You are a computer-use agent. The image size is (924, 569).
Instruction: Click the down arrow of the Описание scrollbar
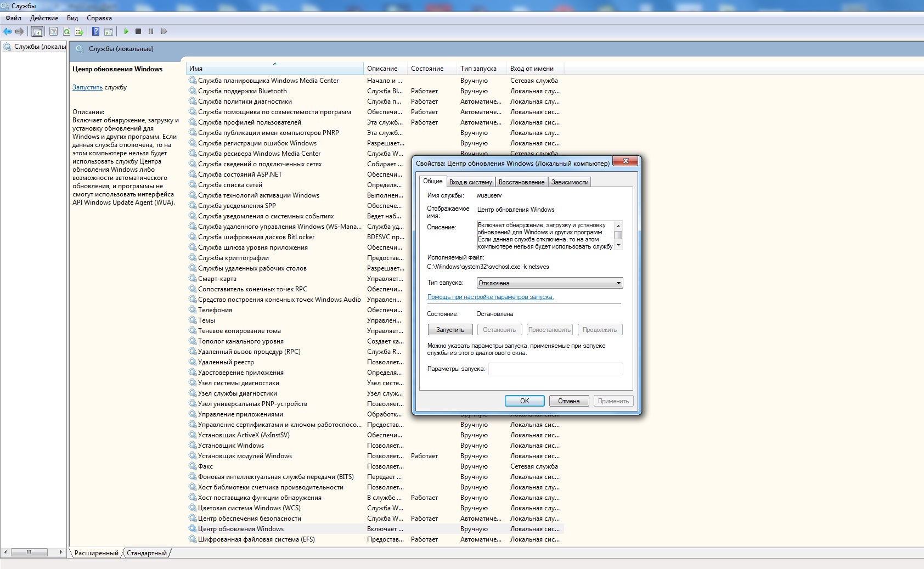618,246
